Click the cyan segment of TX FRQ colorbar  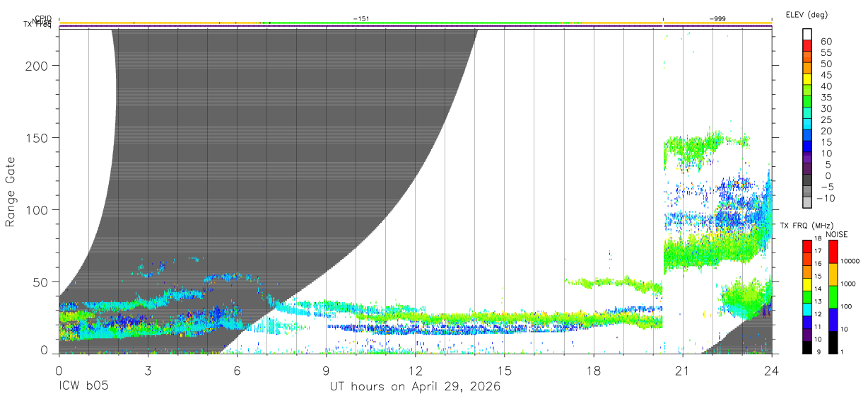click(x=807, y=310)
